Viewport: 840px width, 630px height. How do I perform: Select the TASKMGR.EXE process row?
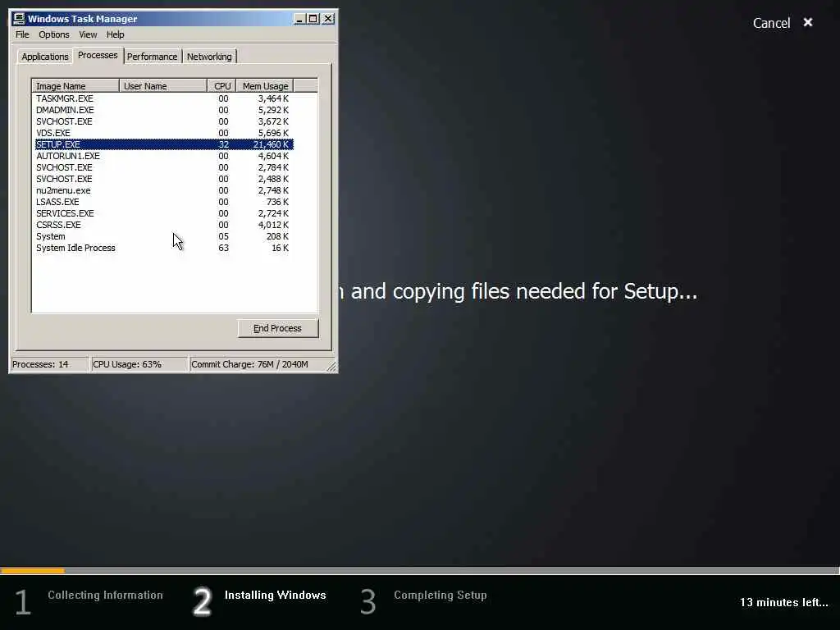click(x=163, y=98)
